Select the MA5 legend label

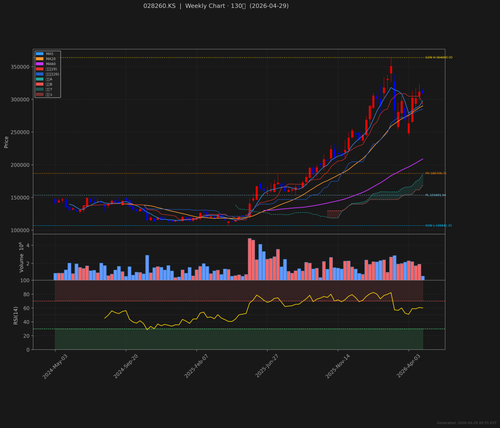pyautogui.click(x=50, y=54)
